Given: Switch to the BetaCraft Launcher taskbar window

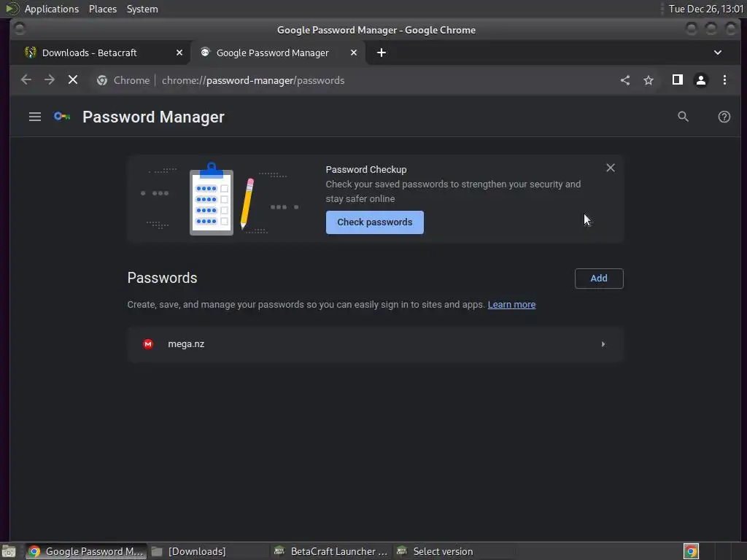Looking at the screenshot, I should tap(332, 551).
